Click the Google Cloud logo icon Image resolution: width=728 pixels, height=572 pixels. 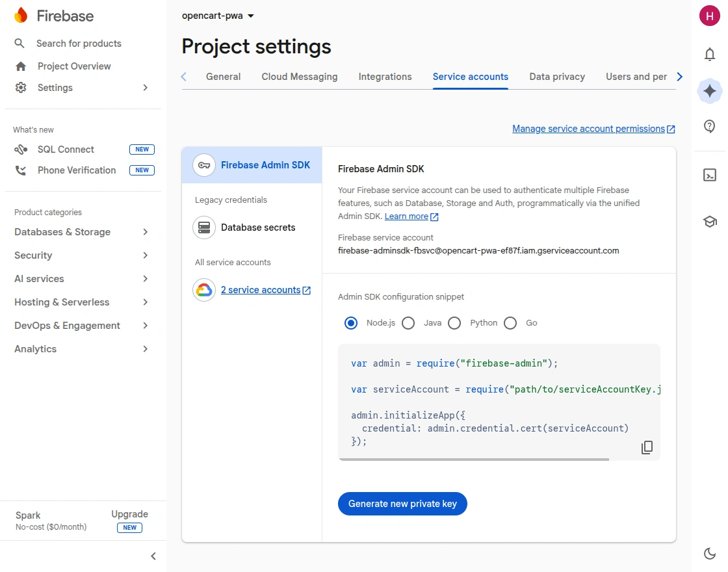(204, 290)
